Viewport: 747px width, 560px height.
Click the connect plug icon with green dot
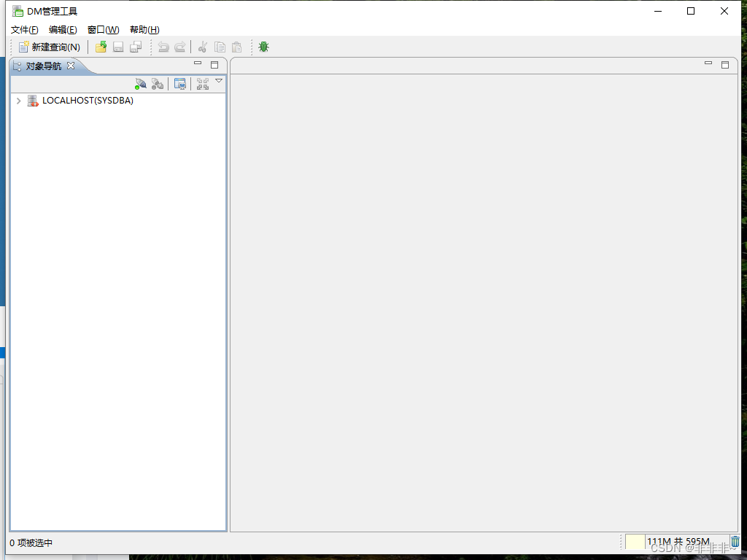[141, 84]
